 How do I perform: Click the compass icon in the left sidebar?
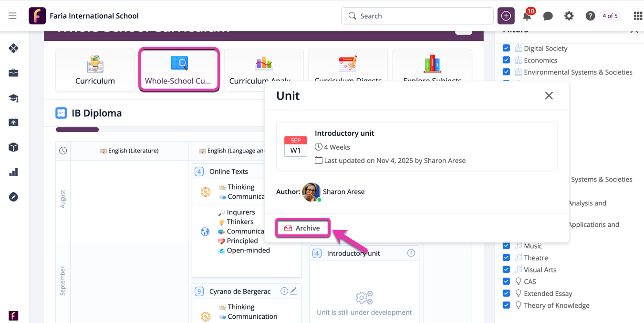click(x=13, y=196)
